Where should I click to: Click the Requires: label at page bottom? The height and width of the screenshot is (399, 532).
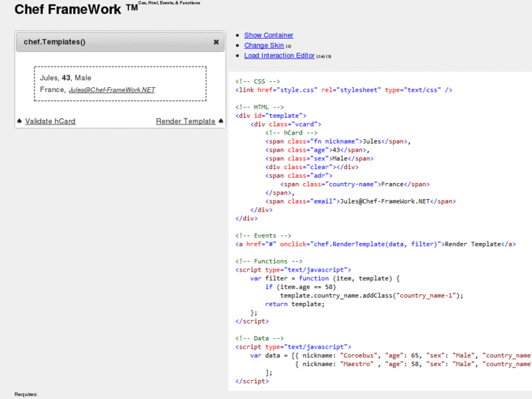pos(26,394)
